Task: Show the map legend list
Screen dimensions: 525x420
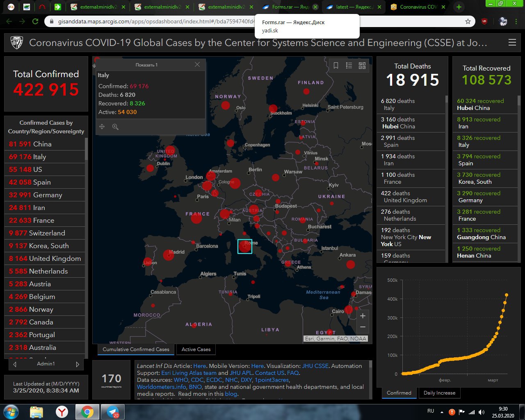Action: [x=349, y=65]
